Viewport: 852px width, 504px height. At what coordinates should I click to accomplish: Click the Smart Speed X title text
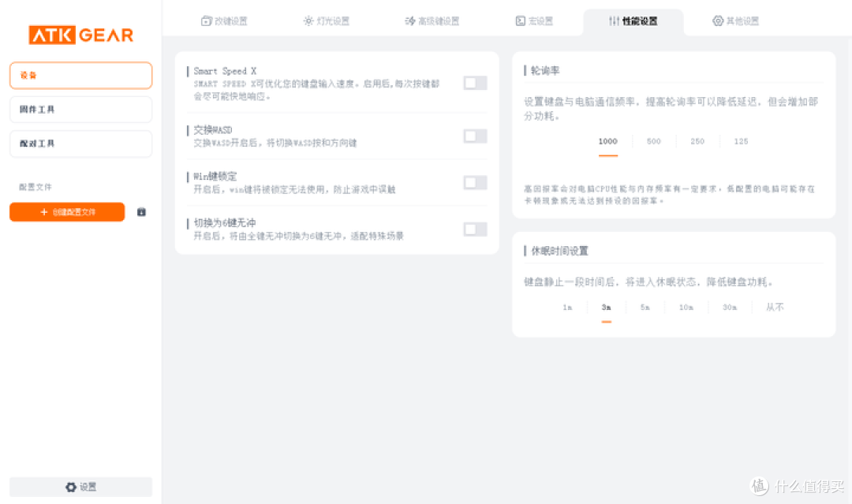225,71
